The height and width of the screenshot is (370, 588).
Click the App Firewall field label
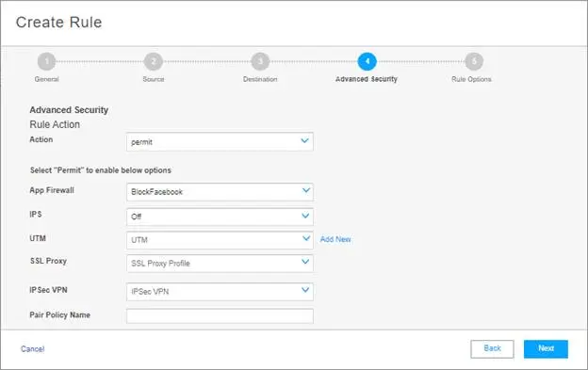(52, 190)
